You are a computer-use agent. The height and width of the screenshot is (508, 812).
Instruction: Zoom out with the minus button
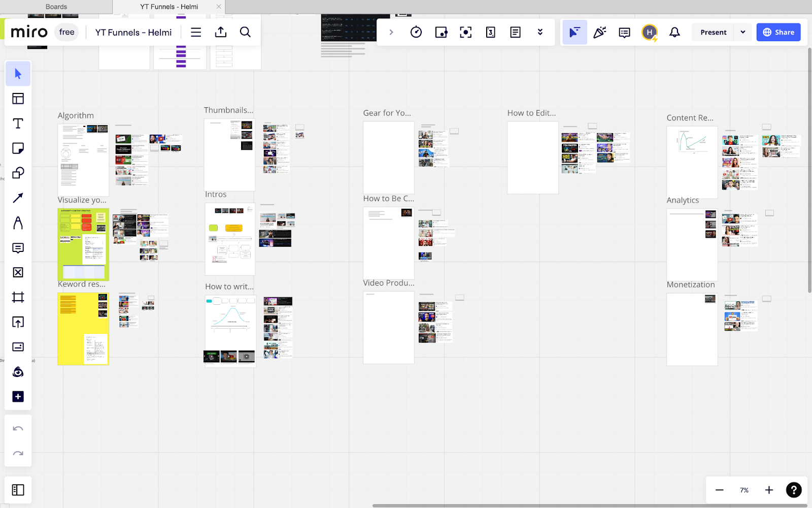pyautogui.click(x=720, y=490)
